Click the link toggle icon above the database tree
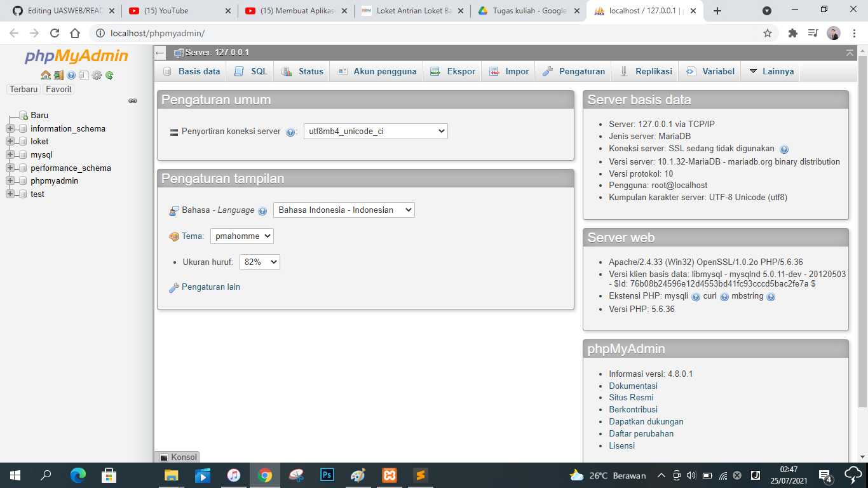868x488 pixels. [x=132, y=100]
